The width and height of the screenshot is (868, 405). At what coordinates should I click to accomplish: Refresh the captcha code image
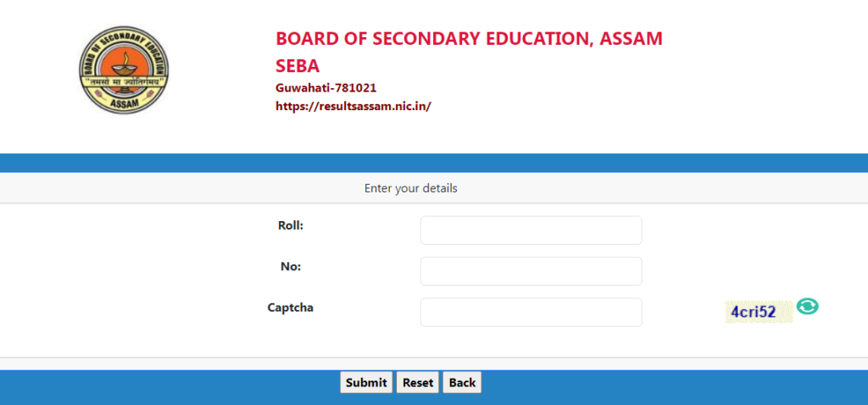pos(808,307)
